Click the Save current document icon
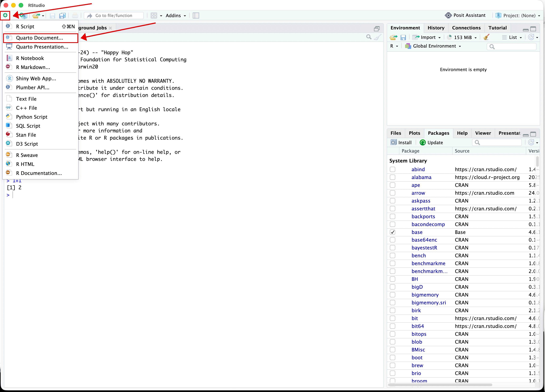The width and height of the screenshot is (545, 392). [52, 16]
